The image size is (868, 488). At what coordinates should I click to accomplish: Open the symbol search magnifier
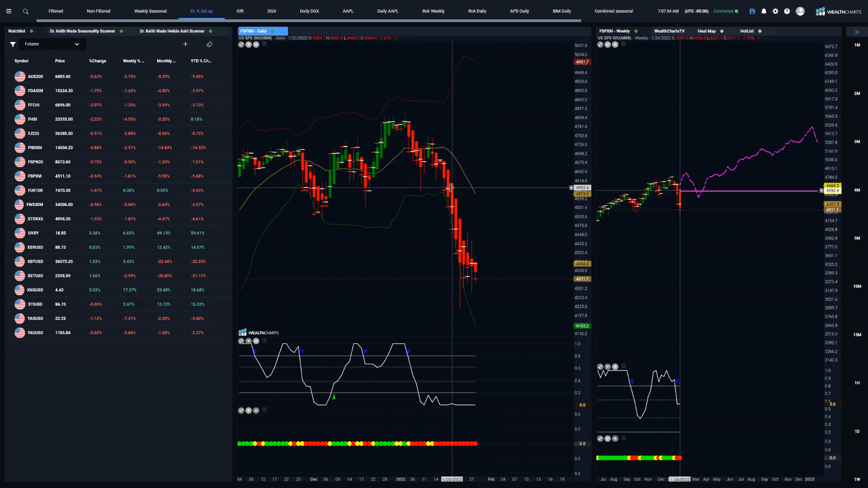pyautogui.click(x=26, y=11)
